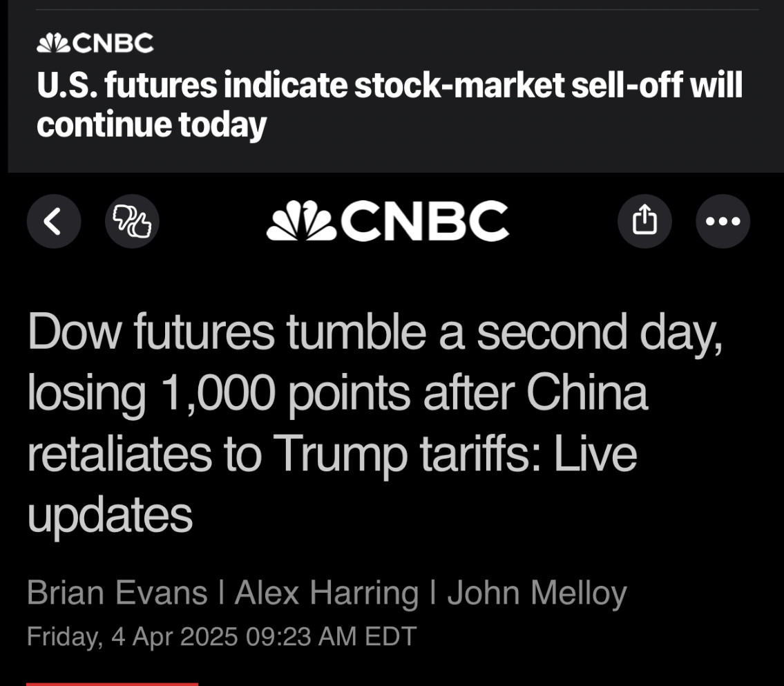Image resolution: width=784 pixels, height=686 pixels.
Task: Tap the small CNBC logo in top card
Action: pyautogui.click(x=95, y=43)
